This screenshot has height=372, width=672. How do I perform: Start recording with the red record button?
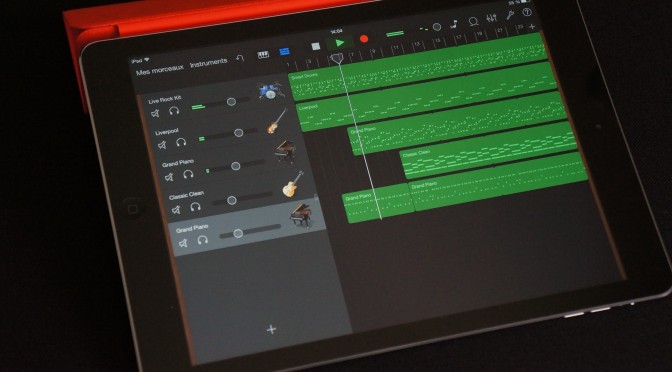pos(364,39)
